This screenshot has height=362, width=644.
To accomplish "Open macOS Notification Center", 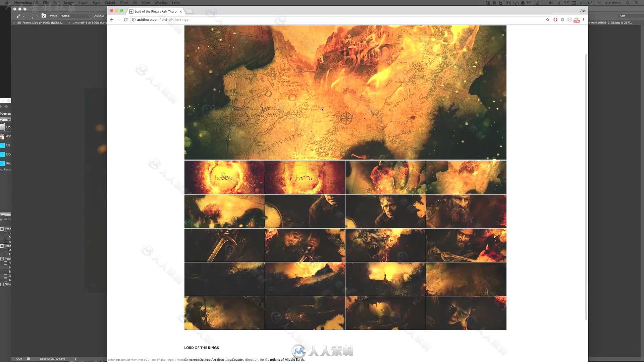I will pos(636,3).
